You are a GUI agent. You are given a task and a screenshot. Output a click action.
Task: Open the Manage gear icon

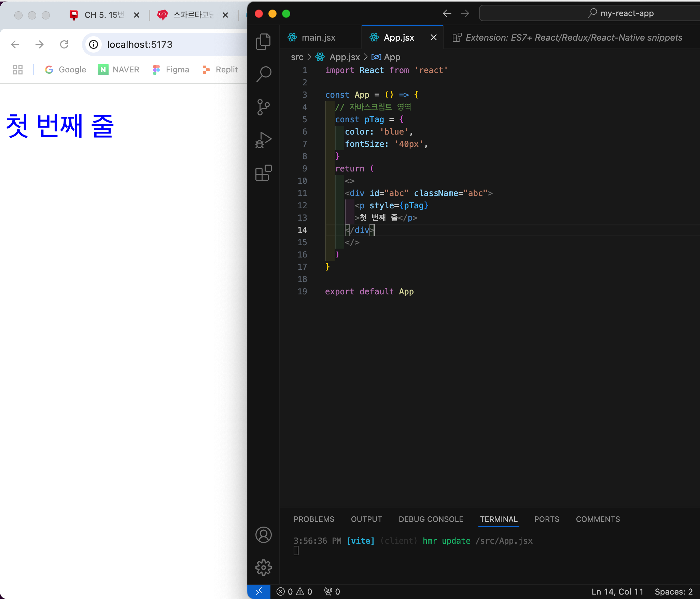coord(263,568)
